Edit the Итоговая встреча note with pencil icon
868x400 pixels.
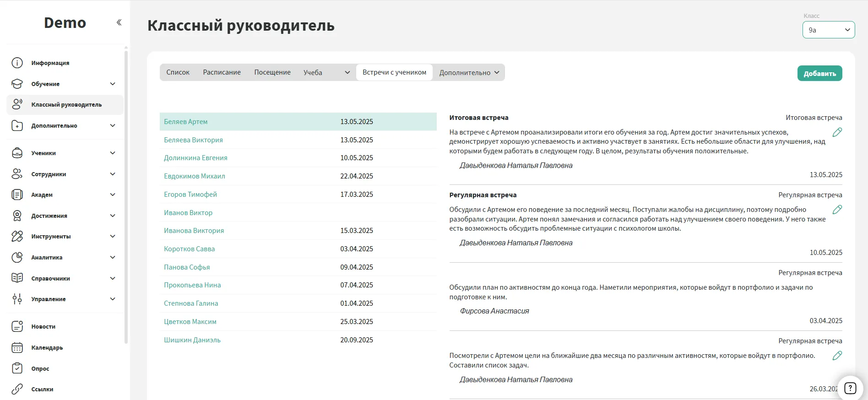coord(837,132)
